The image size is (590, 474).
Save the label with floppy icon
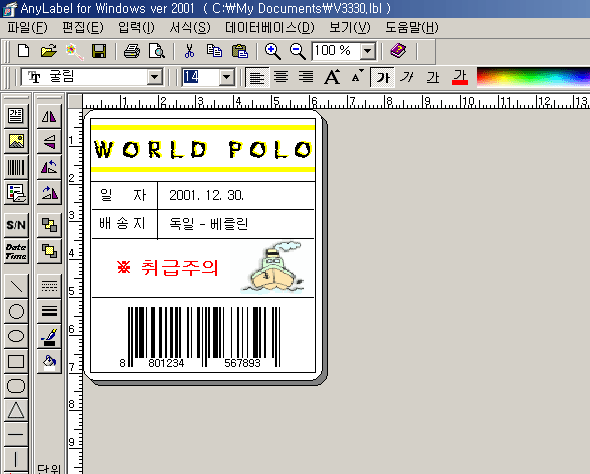tap(99, 51)
